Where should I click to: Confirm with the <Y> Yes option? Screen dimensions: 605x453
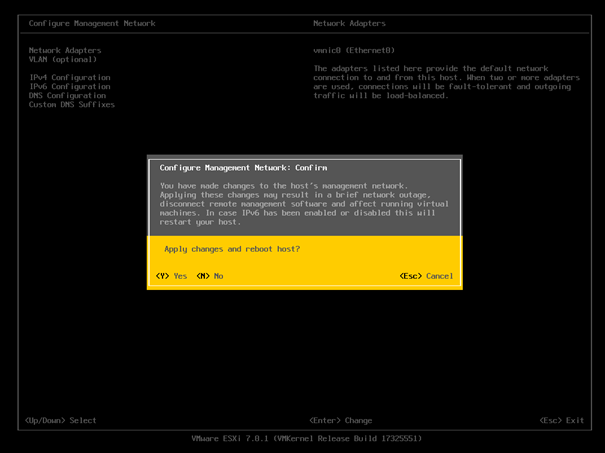(172, 276)
